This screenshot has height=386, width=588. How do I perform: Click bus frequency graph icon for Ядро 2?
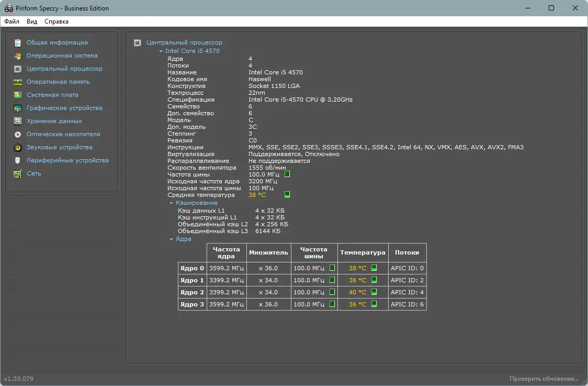coord(332,292)
